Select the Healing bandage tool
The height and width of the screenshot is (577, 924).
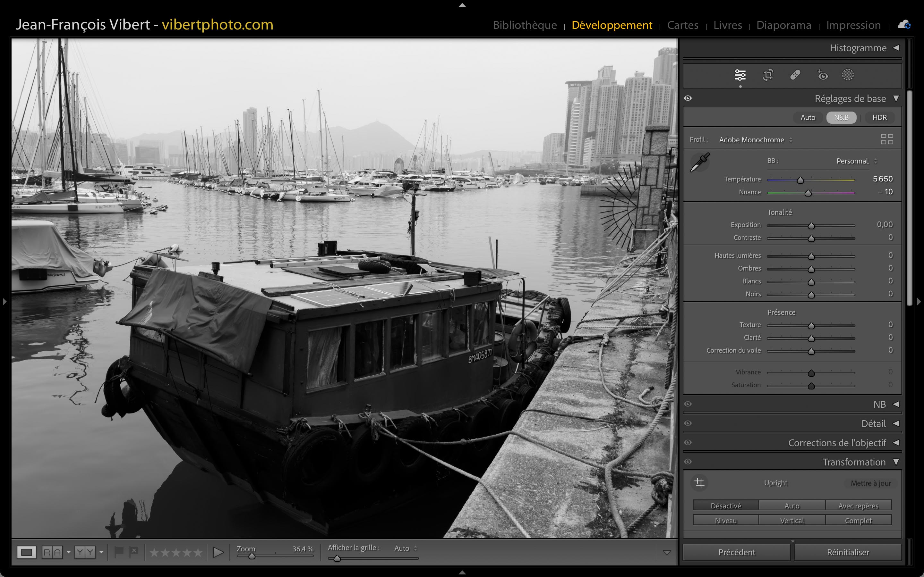click(x=795, y=75)
